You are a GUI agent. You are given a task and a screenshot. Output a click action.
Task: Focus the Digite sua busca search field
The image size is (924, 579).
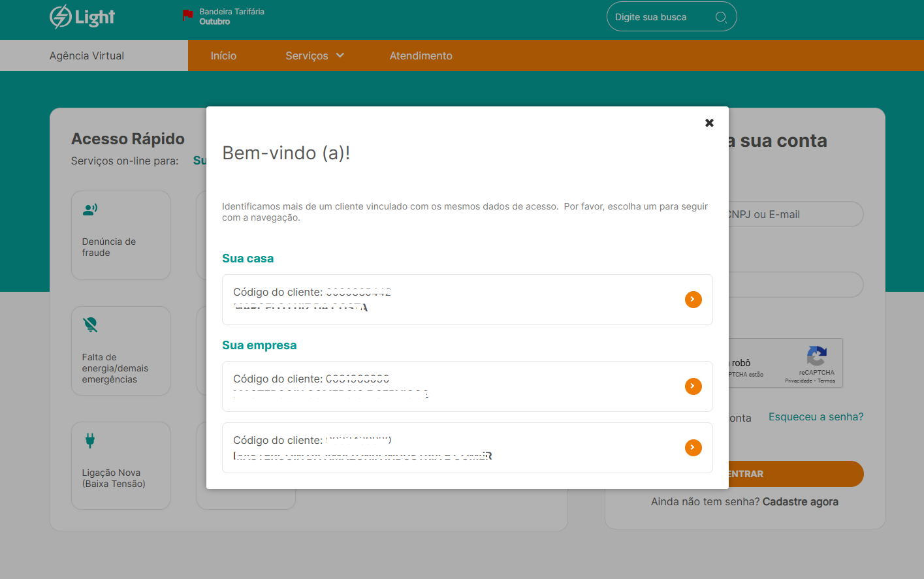tap(660, 18)
